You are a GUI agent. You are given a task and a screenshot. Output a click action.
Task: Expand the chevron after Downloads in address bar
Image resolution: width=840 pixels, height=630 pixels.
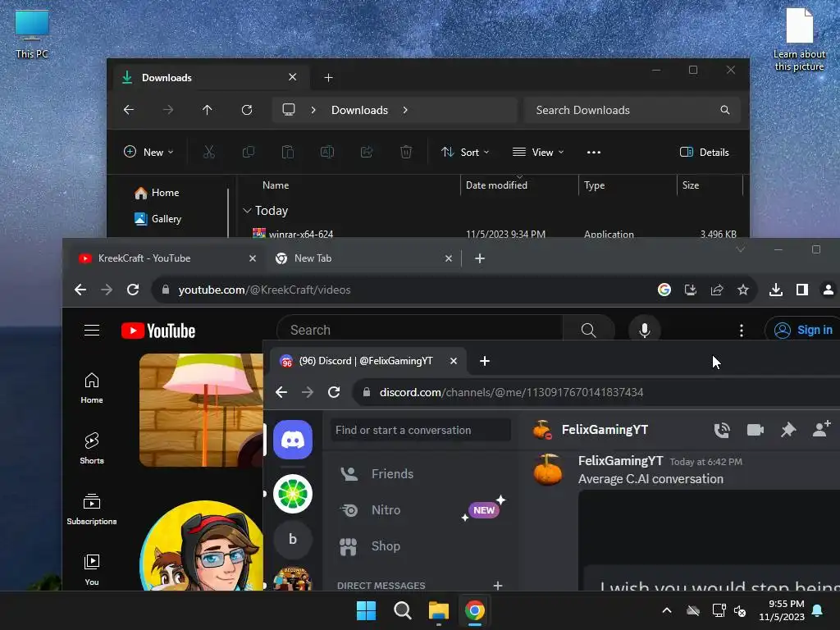(405, 110)
